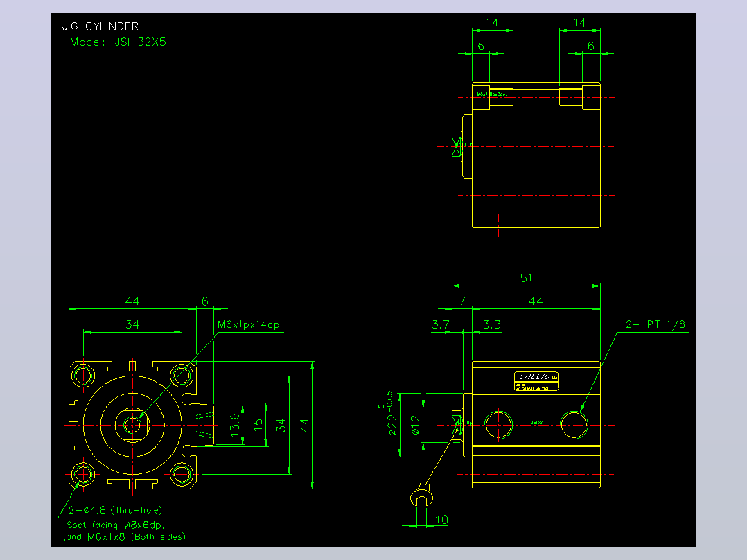
Task: Select the ø22-0.05 tolerance dimension
Action: (x=388, y=413)
